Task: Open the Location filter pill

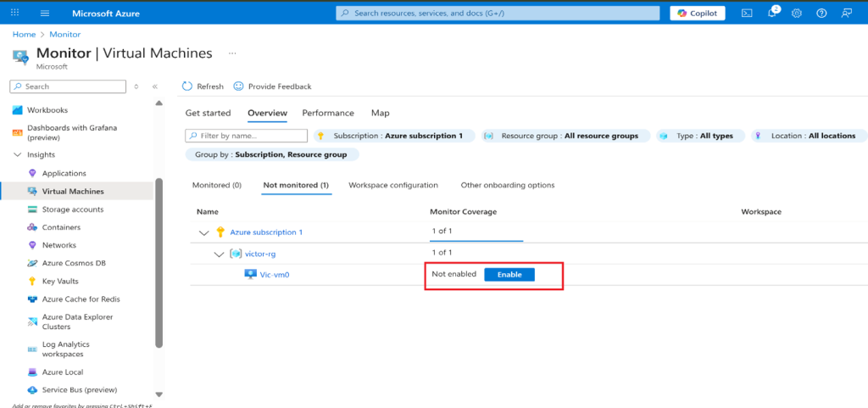Action: [810, 136]
